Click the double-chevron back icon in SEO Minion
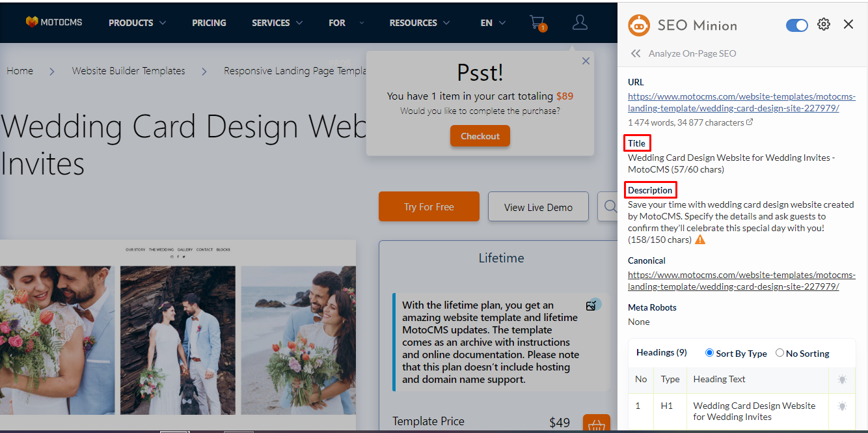 [636, 53]
